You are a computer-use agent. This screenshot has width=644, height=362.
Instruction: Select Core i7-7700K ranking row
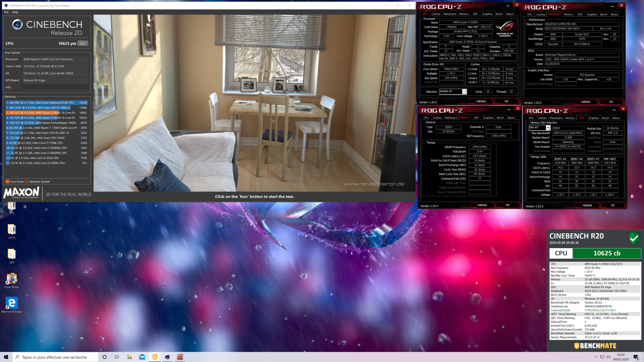coord(46,143)
